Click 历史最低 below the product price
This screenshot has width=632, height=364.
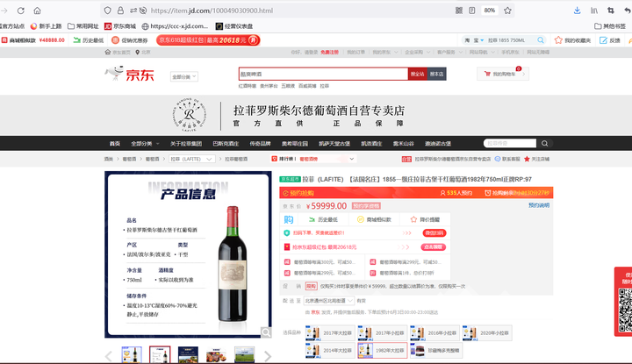click(x=323, y=219)
